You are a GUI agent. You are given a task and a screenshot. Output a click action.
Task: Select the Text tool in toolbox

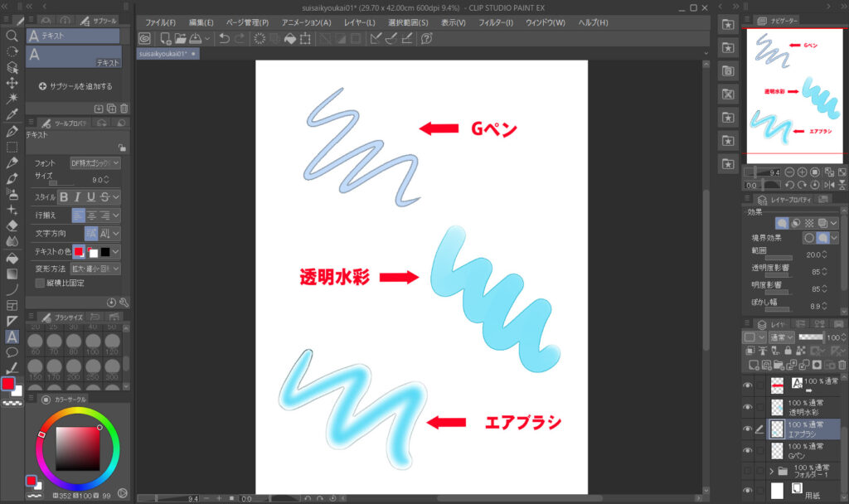pyautogui.click(x=12, y=336)
